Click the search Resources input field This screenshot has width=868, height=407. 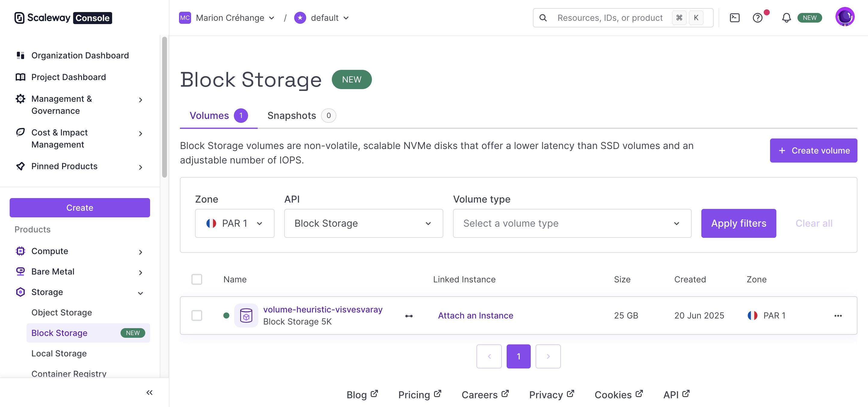623,18
